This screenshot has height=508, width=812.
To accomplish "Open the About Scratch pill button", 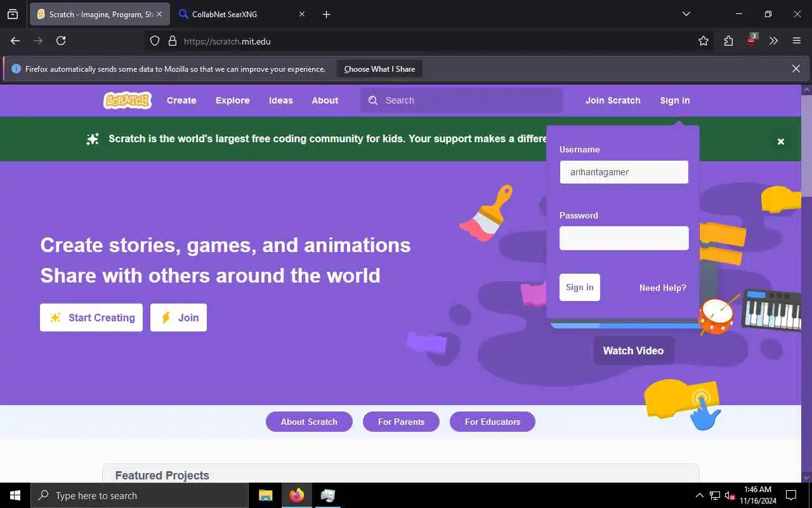I will (309, 422).
